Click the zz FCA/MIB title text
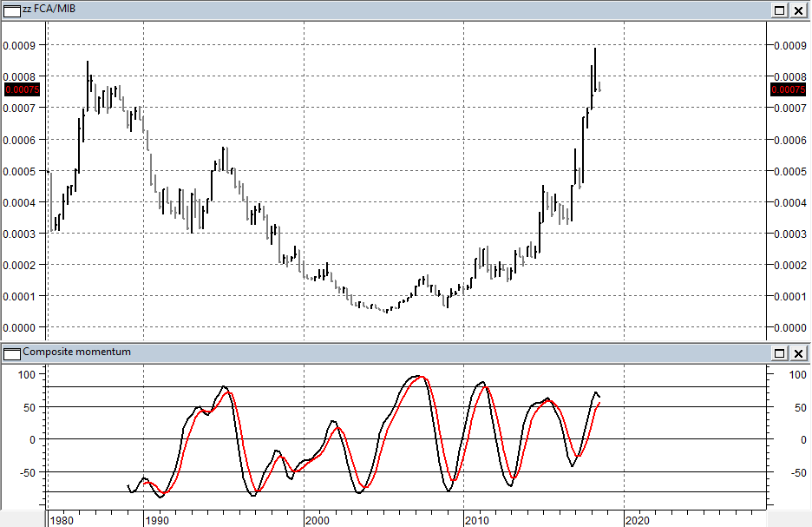 pyautogui.click(x=49, y=9)
